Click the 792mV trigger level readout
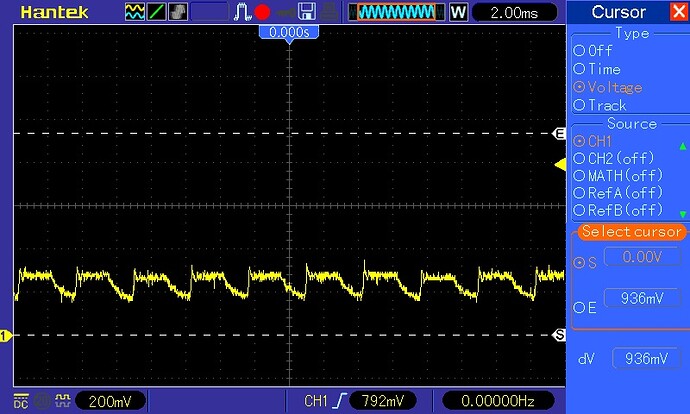The width and height of the screenshot is (690, 414). pos(383,401)
